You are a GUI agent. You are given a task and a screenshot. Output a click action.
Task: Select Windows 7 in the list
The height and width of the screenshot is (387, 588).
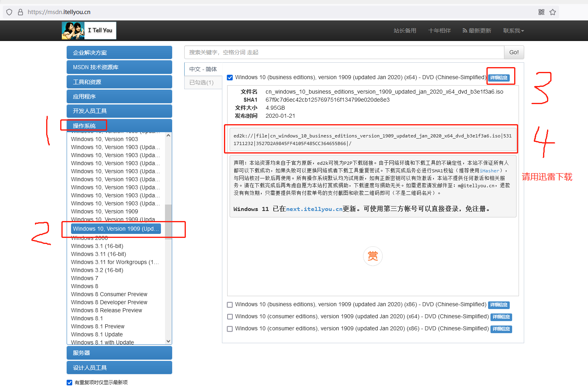tap(85, 278)
